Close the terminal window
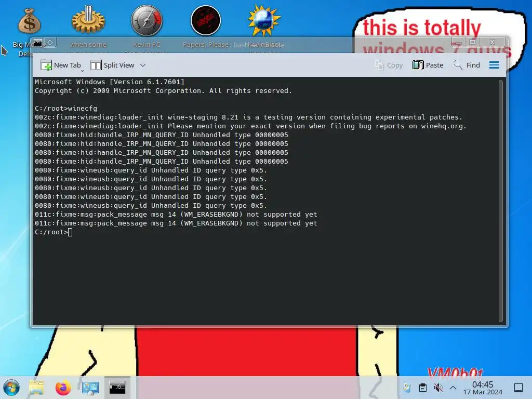 493,43
